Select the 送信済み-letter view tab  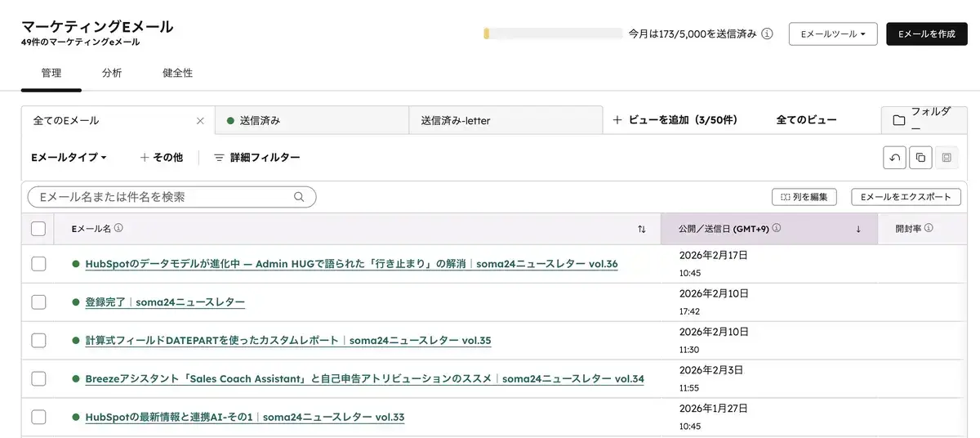505,121
